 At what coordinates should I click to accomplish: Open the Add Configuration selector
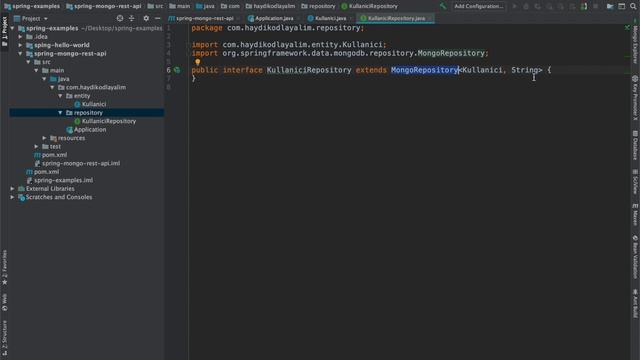(x=478, y=6)
